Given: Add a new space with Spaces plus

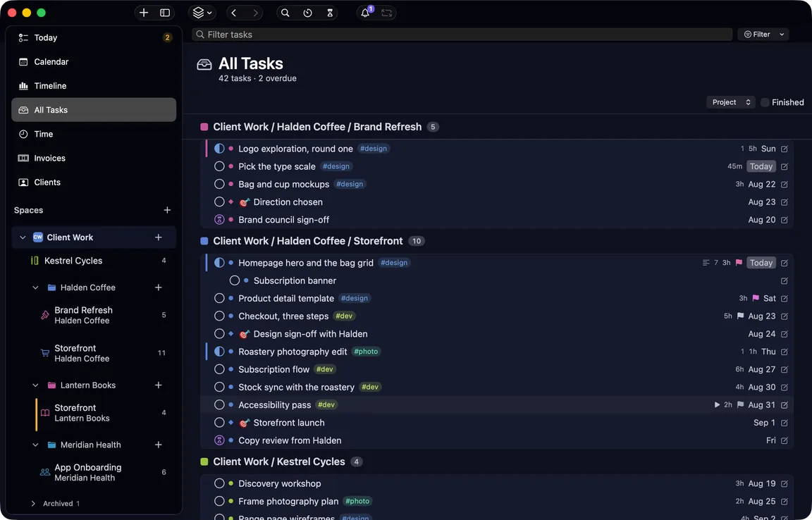Looking at the screenshot, I should (x=167, y=210).
